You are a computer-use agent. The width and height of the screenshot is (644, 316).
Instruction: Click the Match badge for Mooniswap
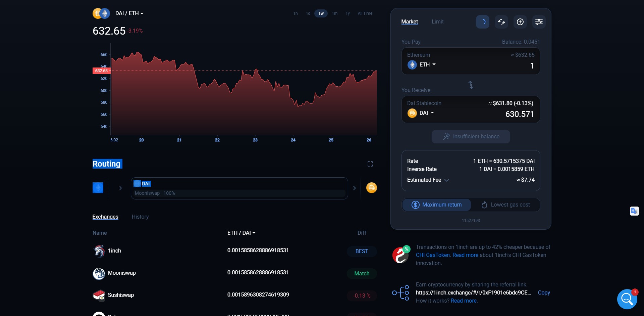pyautogui.click(x=362, y=274)
